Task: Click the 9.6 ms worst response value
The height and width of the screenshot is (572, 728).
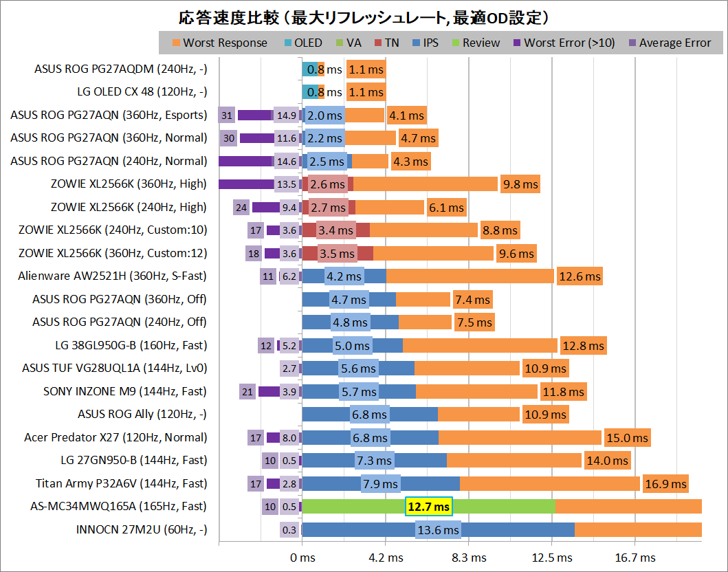Action: point(516,254)
